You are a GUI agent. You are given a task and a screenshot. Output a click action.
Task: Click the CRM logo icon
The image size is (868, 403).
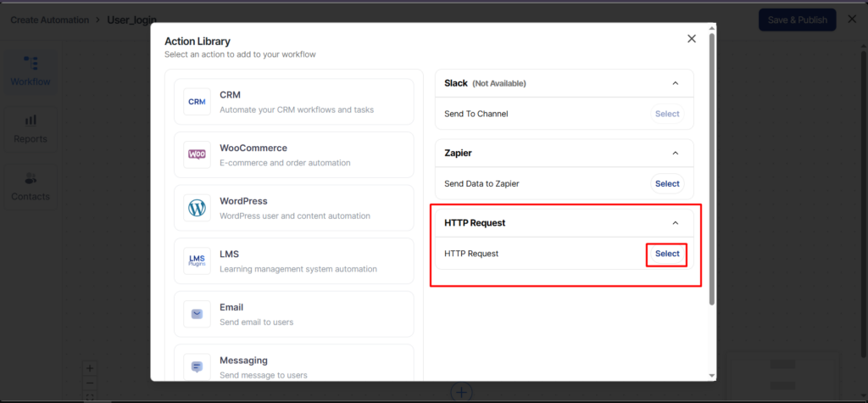(x=197, y=102)
